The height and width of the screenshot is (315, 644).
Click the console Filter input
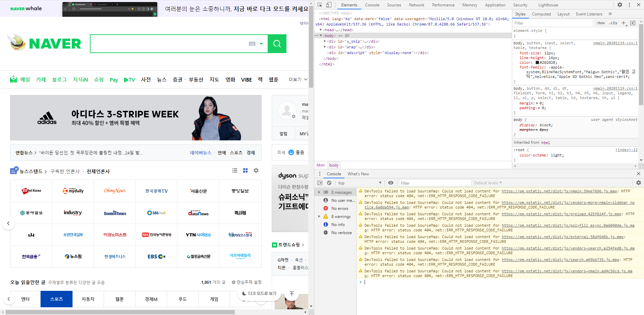pyautogui.click(x=435, y=183)
